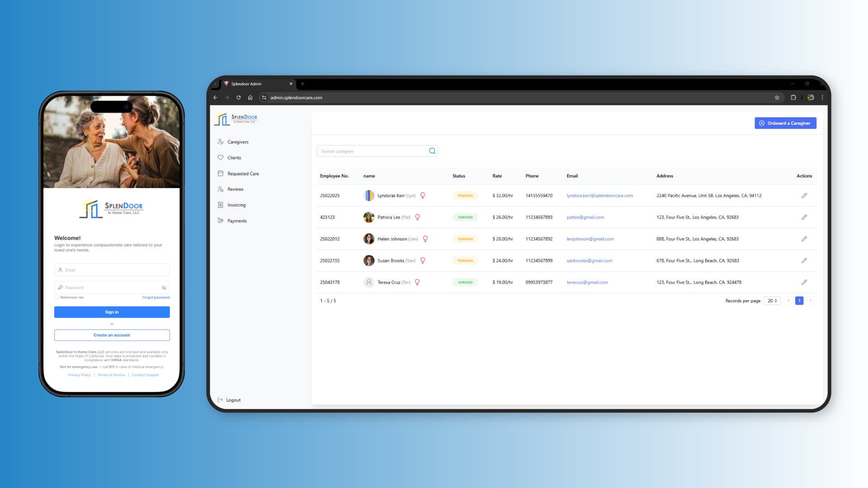Viewport: 868px width, 488px height.
Task: Open the Clients heart icon
Action: 220,157
